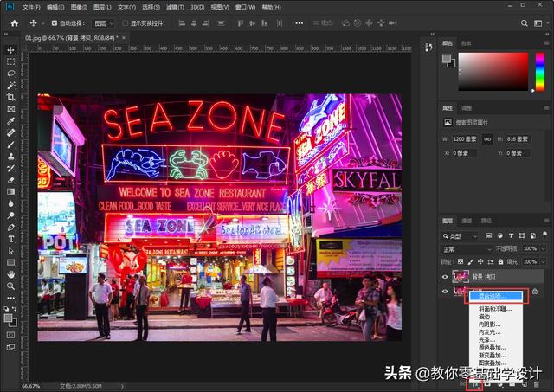The height and width of the screenshot is (392, 554).
Task: Check the 显示变换控件 checkbox
Action: pyautogui.click(x=125, y=23)
